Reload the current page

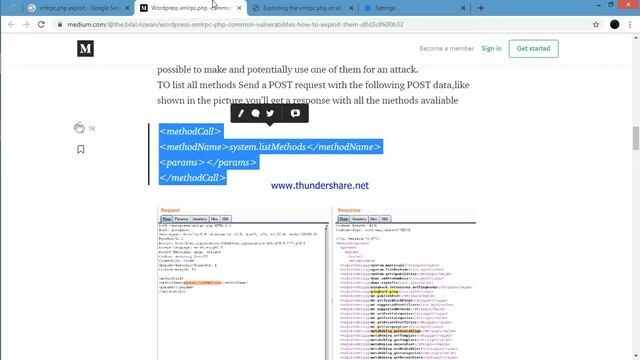[41, 24]
